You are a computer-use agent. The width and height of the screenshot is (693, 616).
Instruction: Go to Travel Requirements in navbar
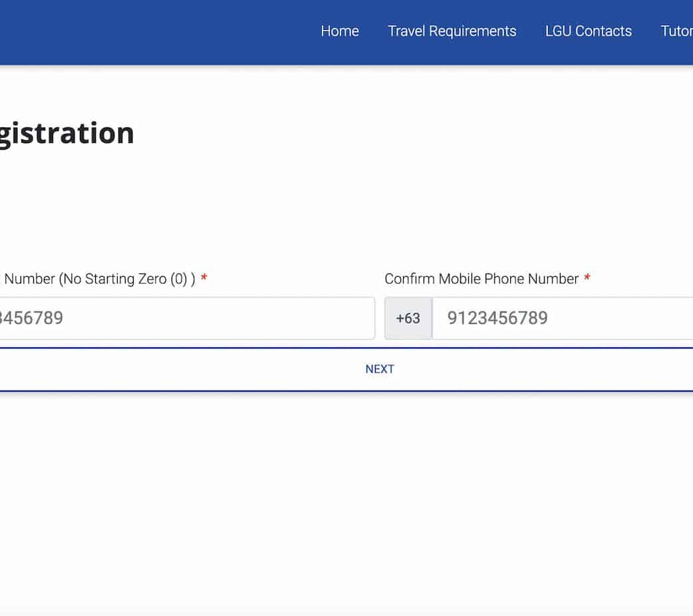coord(452,31)
